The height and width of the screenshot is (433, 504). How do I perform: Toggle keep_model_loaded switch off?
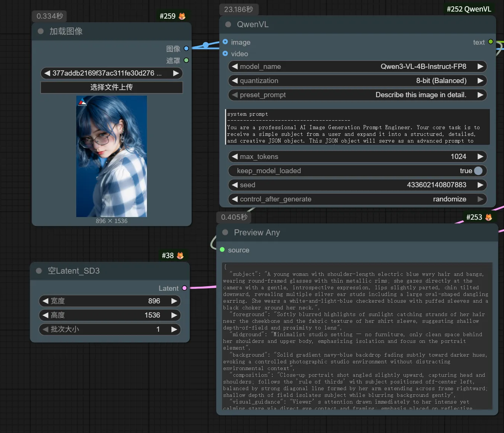pyautogui.click(x=478, y=171)
